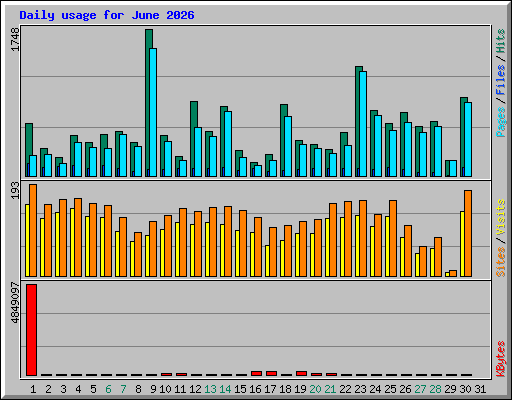The height and width of the screenshot is (400, 512).
Task: Click the cyan pages bar for day 7
Action: [123, 155]
